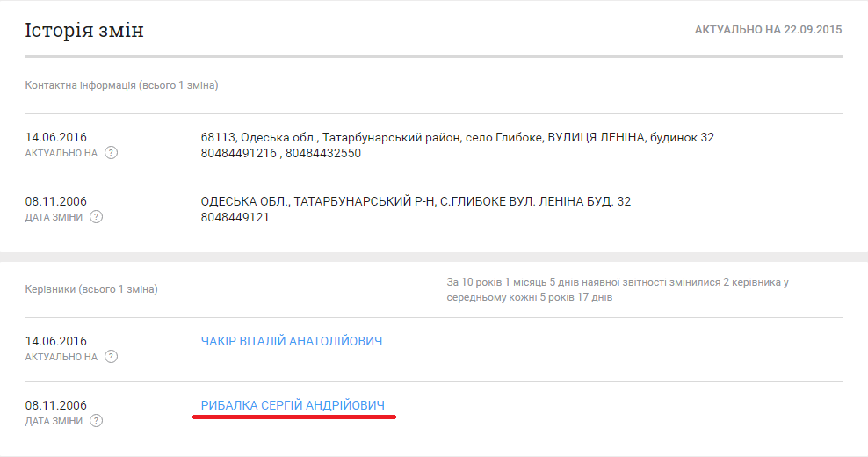
Task: Click date 14.06.2016 in contact information section
Action: [x=56, y=137]
